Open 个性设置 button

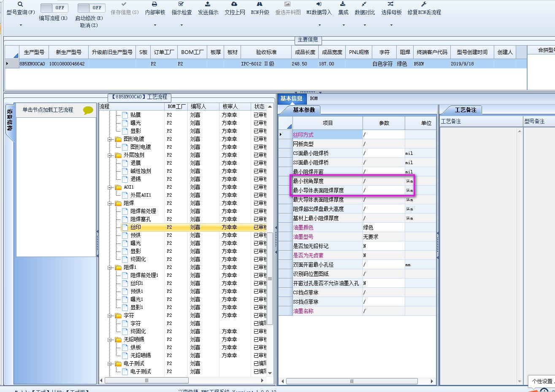[542, 381]
